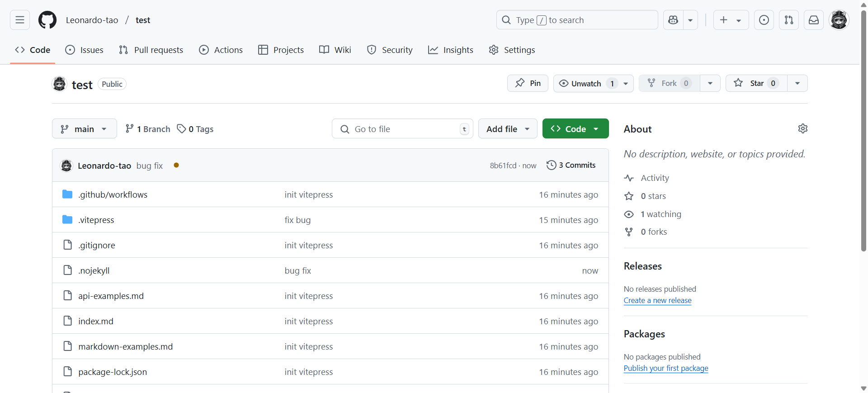Screen dimensions: 868x393
Task: Open the Wiki tab
Action: coord(335,50)
